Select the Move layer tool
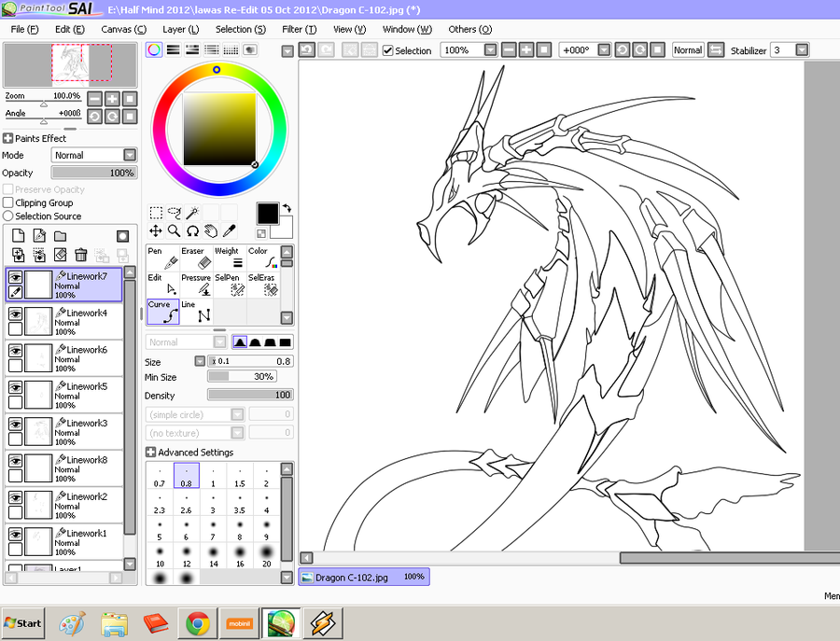The image size is (840, 641). point(156,230)
